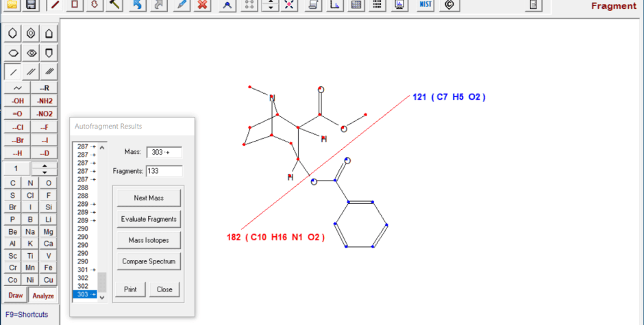Image resolution: width=644 pixels, height=325 pixels.
Task: Add an -NH2 group
Action: click(x=45, y=101)
